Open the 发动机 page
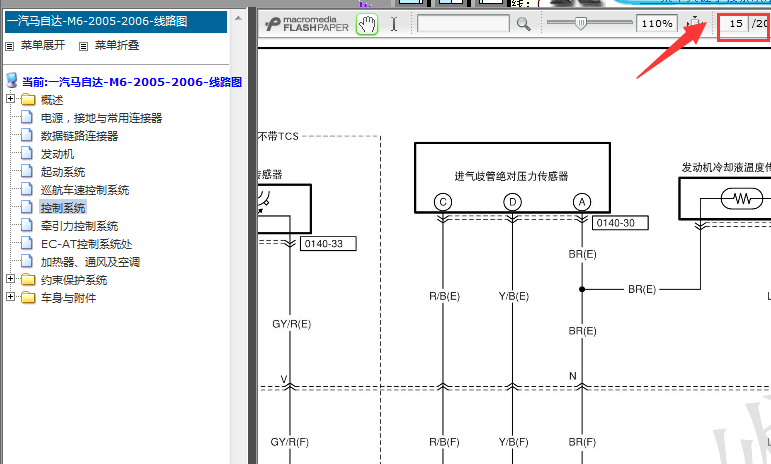 tap(58, 154)
